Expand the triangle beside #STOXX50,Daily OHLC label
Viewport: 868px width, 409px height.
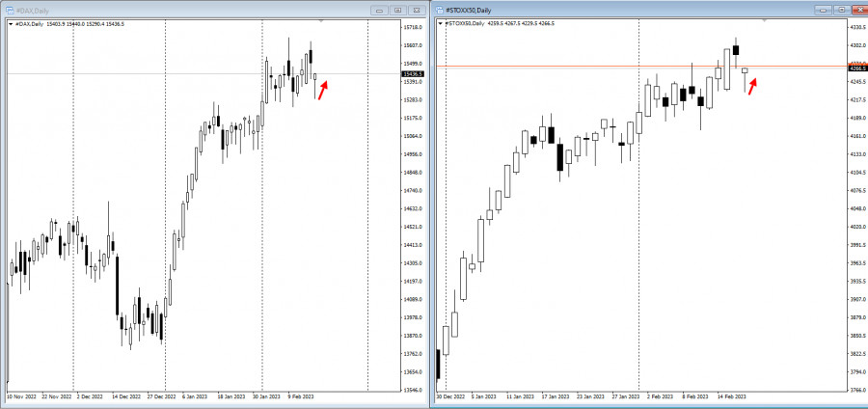440,23
